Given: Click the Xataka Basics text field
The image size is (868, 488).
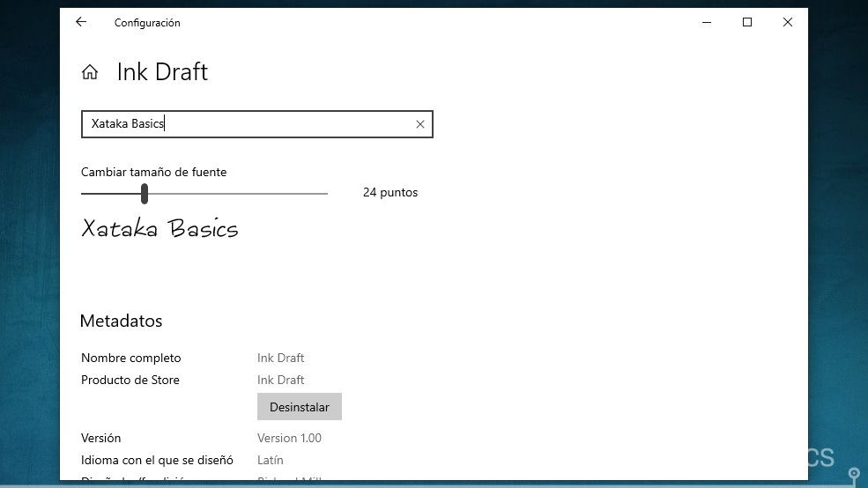Looking at the screenshot, I should 256,124.
